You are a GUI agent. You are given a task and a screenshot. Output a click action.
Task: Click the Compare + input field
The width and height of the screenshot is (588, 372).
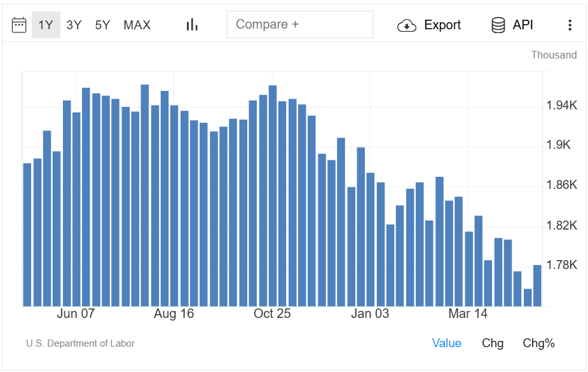coord(299,24)
